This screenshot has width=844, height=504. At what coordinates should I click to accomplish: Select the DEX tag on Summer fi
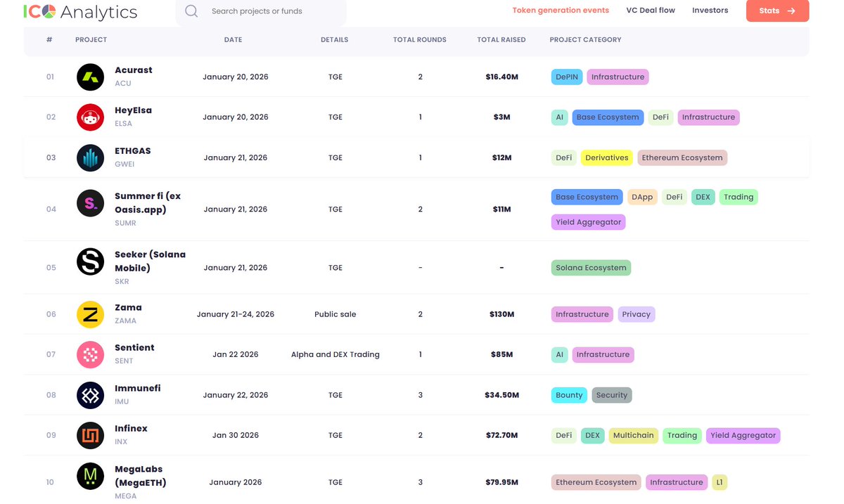(703, 197)
